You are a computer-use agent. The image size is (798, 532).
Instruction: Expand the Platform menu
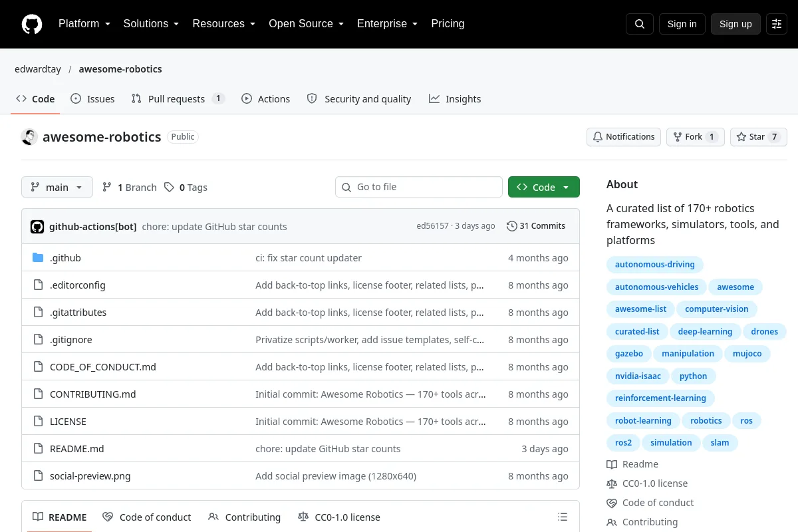click(x=84, y=24)
